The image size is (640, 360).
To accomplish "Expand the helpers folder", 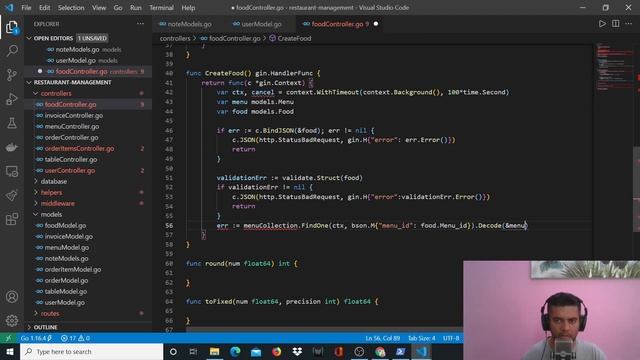I will click(51, 192).
